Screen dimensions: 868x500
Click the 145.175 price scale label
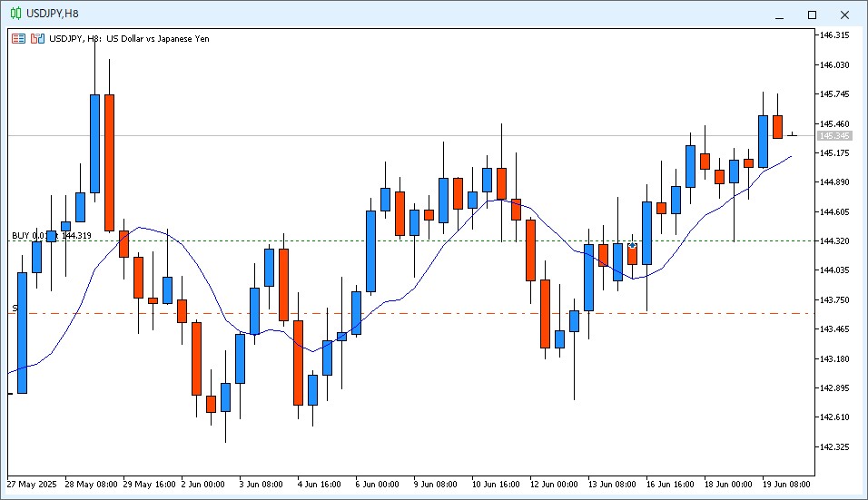coord(834,153)
